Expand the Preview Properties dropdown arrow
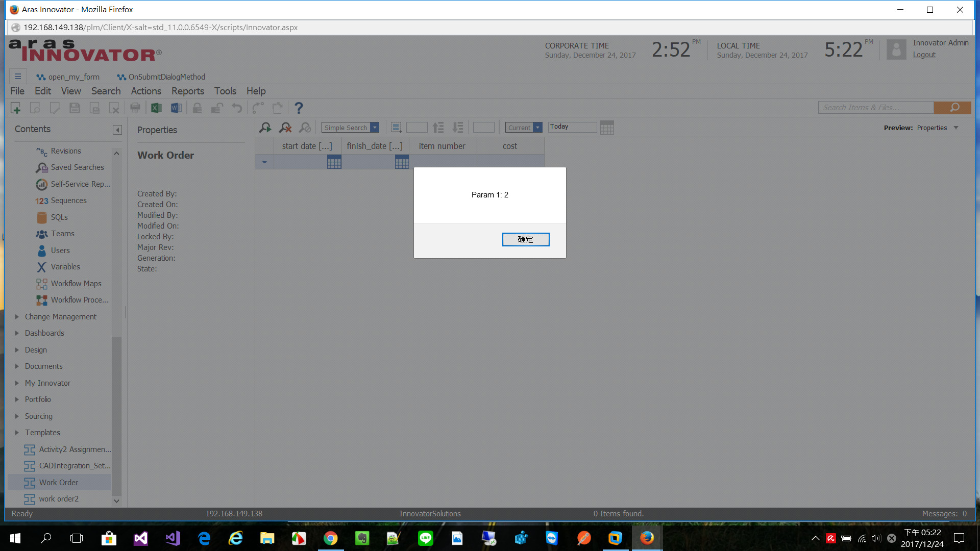This screenshot has height=551, width=980. 956,128
